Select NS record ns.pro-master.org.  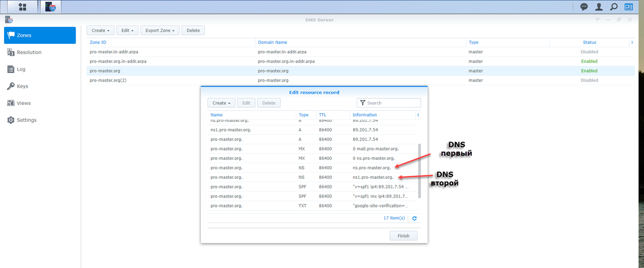click(312, 168)
